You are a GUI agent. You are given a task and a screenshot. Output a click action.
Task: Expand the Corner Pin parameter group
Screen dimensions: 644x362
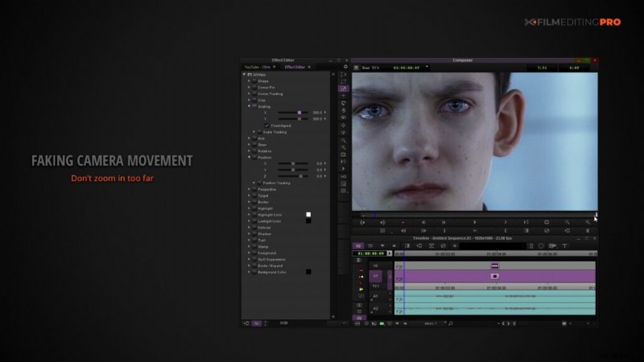point(249,88)
